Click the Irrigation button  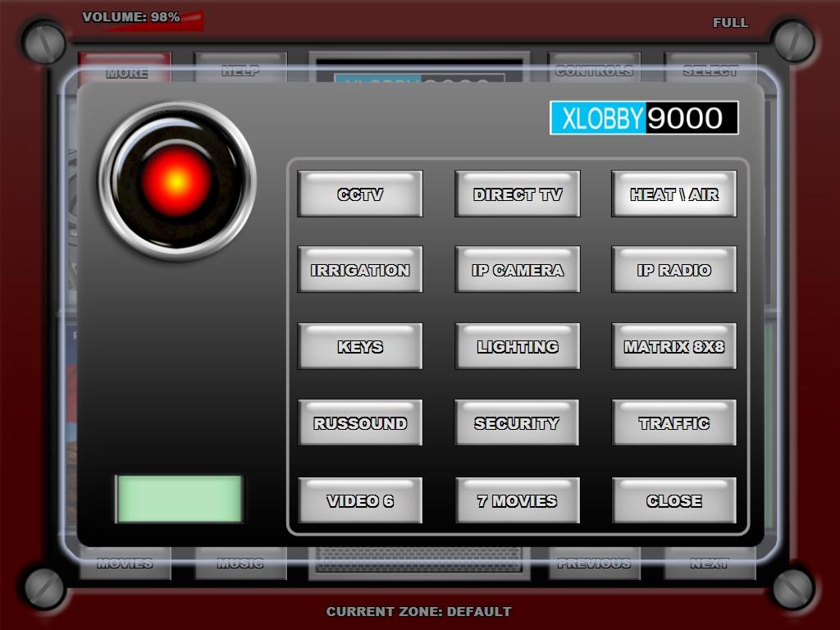click(x=360, y=269)
